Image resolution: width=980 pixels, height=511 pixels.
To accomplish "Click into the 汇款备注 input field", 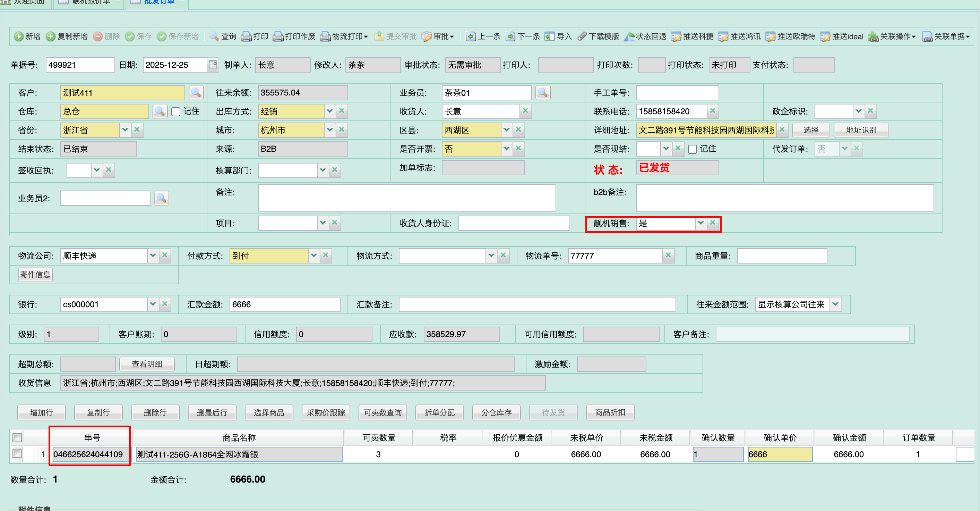I will pyautogui.click(x=537, y=304).
